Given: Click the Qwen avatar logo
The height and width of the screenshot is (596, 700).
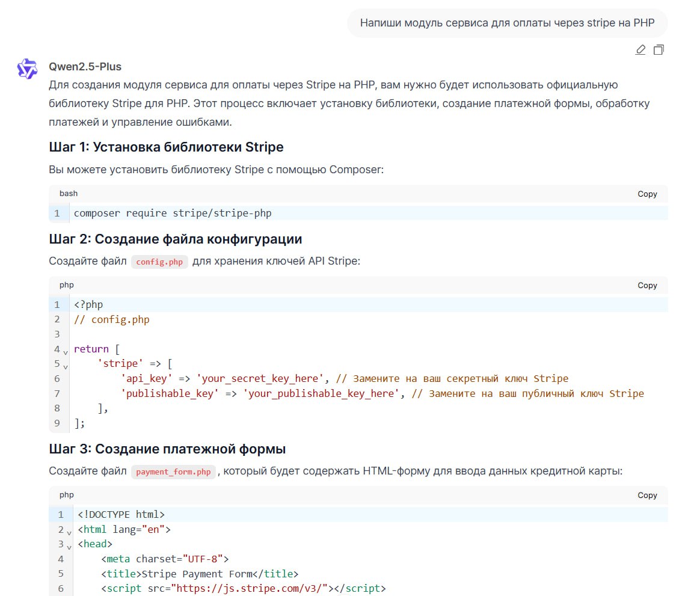Looking at the screenshot, I should [27, 69].
